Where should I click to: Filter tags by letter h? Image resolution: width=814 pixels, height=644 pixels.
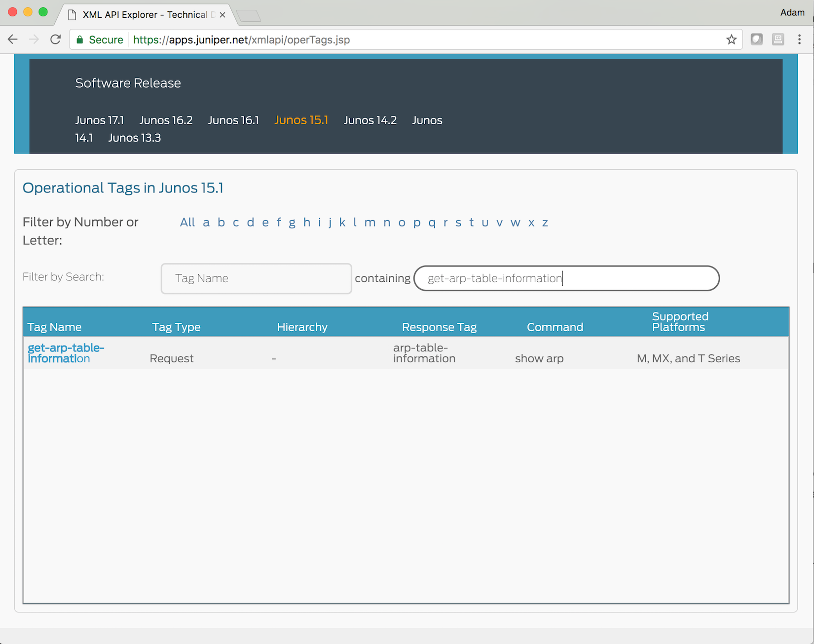click(x=307, y=222)
